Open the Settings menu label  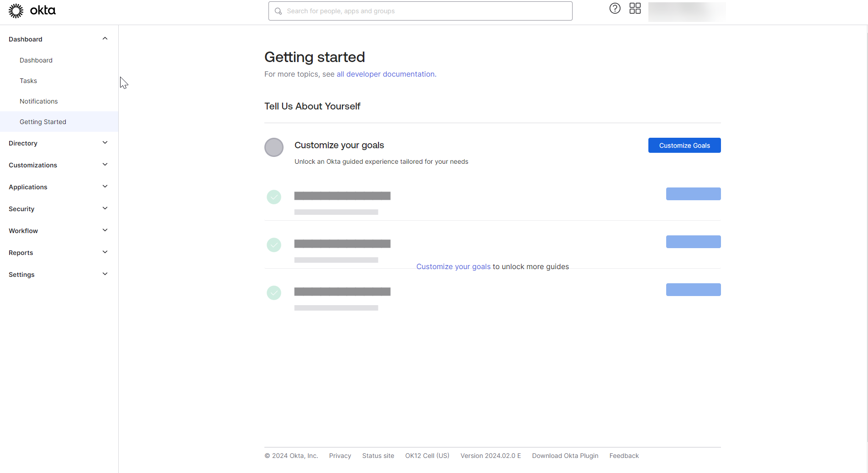click(x=21, y=275)
